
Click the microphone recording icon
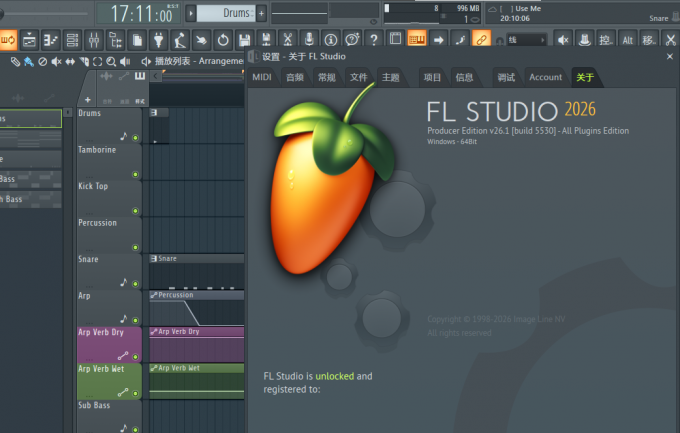pyautogui.click(x=309, y=40)
